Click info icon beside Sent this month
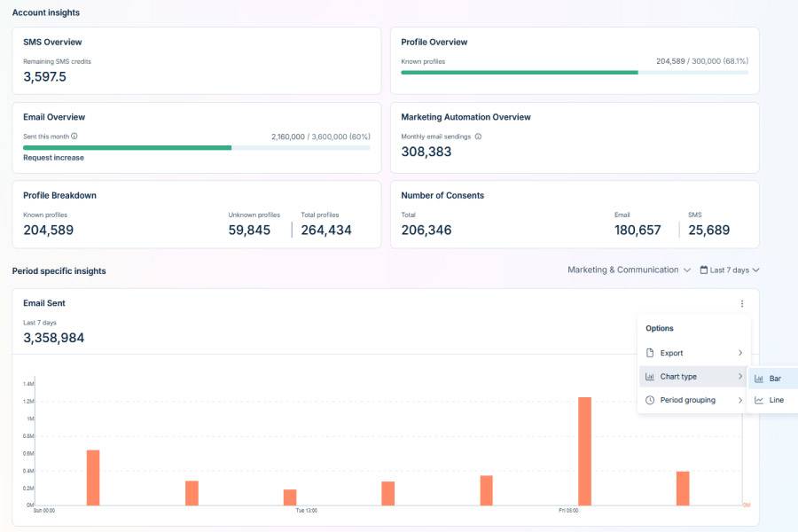This screenshot has width=798, height=532. 74,137
